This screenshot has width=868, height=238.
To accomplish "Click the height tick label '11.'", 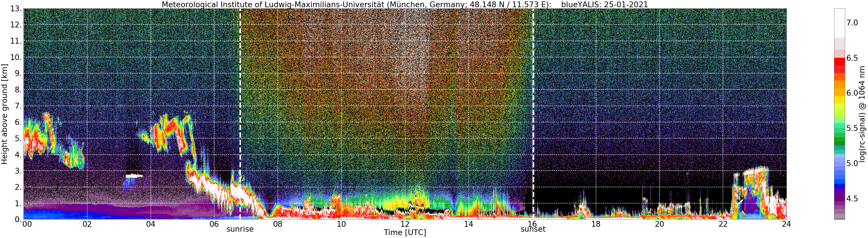I will pyautogui.click(x=16, y=41).
